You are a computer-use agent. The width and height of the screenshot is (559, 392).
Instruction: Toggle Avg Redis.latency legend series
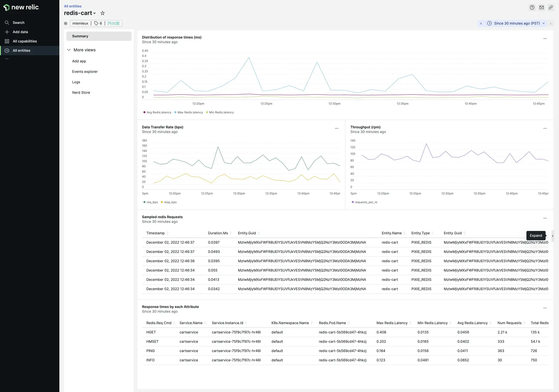158,113
